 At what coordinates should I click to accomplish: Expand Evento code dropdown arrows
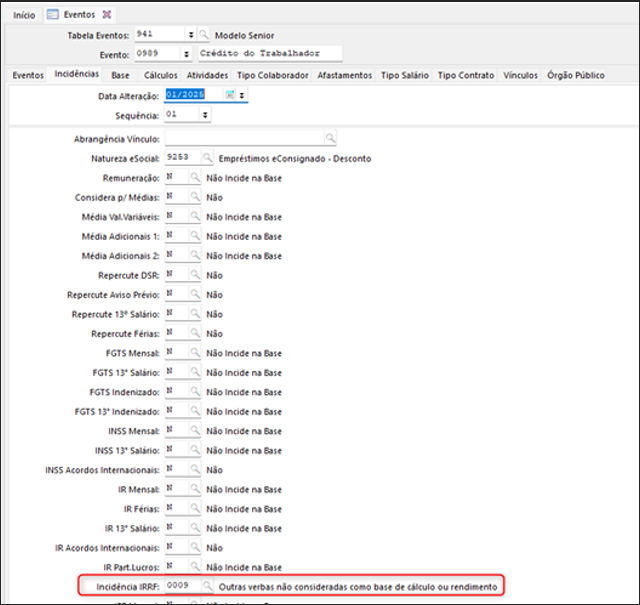tap(186, 54)
